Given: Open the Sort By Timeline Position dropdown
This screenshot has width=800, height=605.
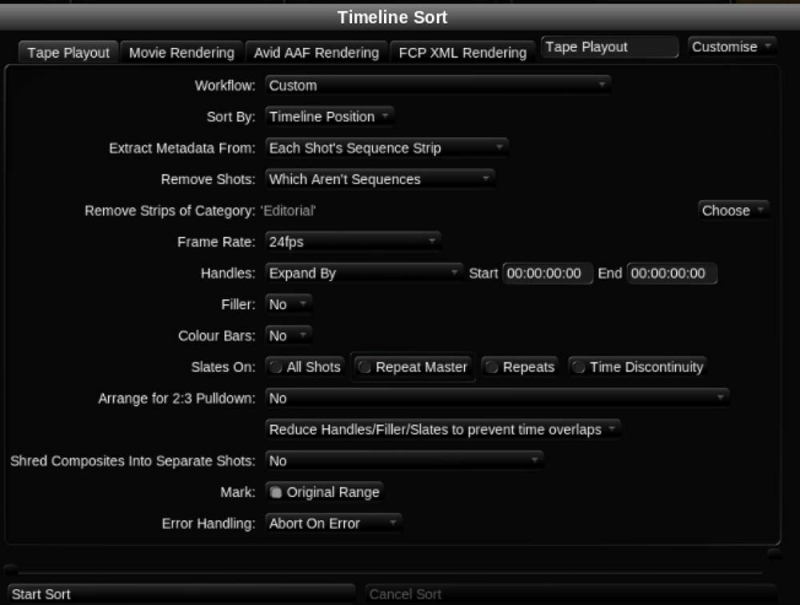Looking at the screenshot, I should click(329, 116).
